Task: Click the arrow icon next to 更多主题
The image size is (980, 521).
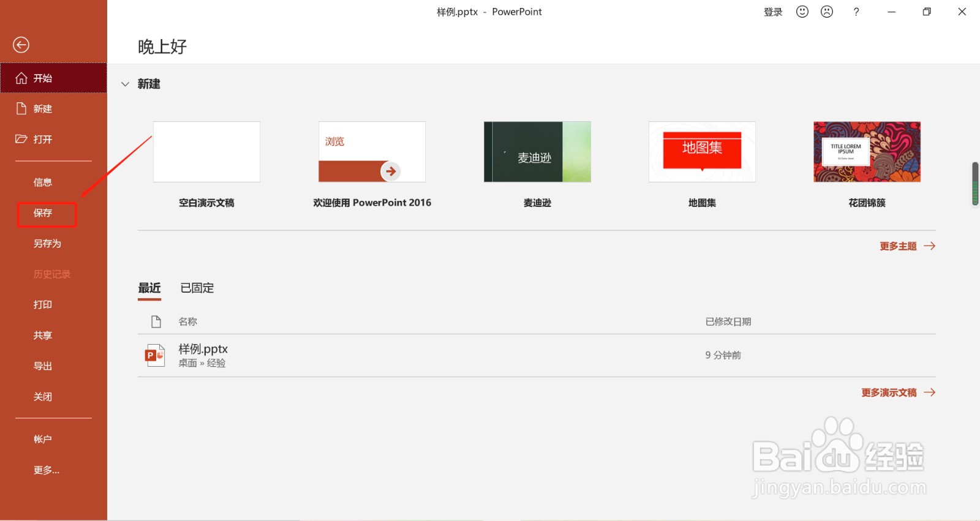Action: coord(930,246)
